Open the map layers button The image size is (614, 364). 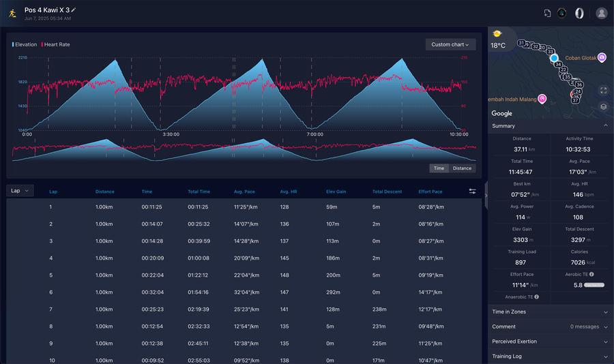[604, 106]
